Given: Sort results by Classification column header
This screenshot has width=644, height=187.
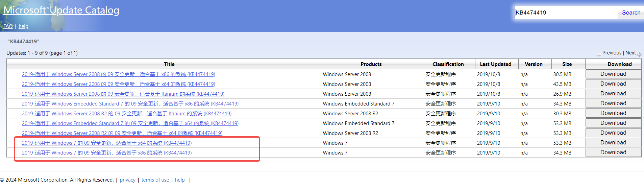Looking at the screenshot, I should pyautogui.click(x=448, y=64).
